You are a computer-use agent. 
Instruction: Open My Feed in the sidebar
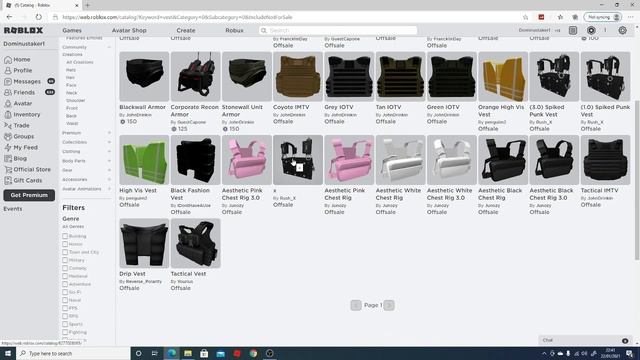coord(21,148)
